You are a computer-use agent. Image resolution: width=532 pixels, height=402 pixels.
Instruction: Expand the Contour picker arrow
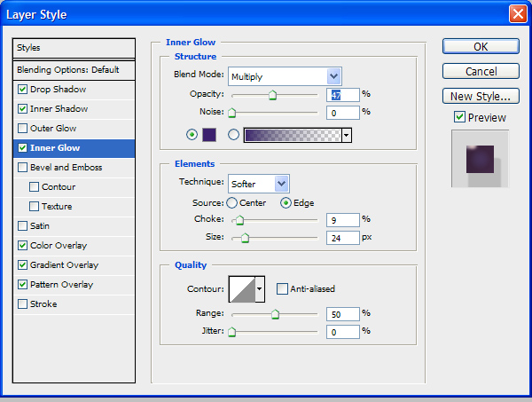pyautogui.click(x=260, y=289)
